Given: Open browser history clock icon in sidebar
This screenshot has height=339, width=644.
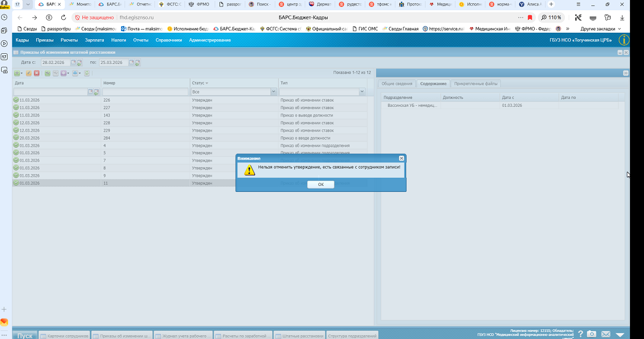Looking at the screenshot, I should (4, 17).
